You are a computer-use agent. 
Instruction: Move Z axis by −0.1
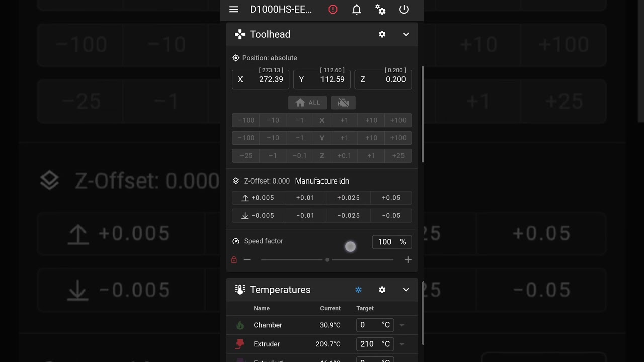click(x=300, y=156)
